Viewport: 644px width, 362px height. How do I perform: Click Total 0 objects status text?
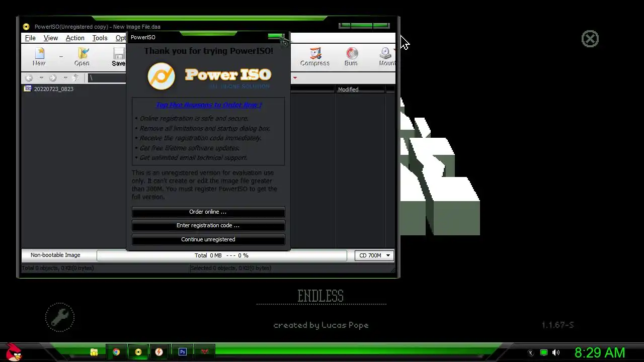[58, 268]
